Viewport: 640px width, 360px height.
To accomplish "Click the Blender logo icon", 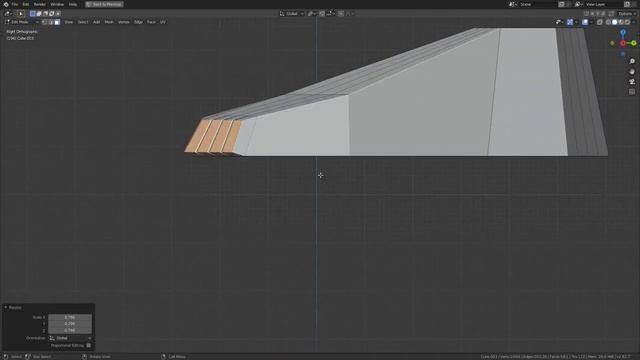I will click(6, 4).
